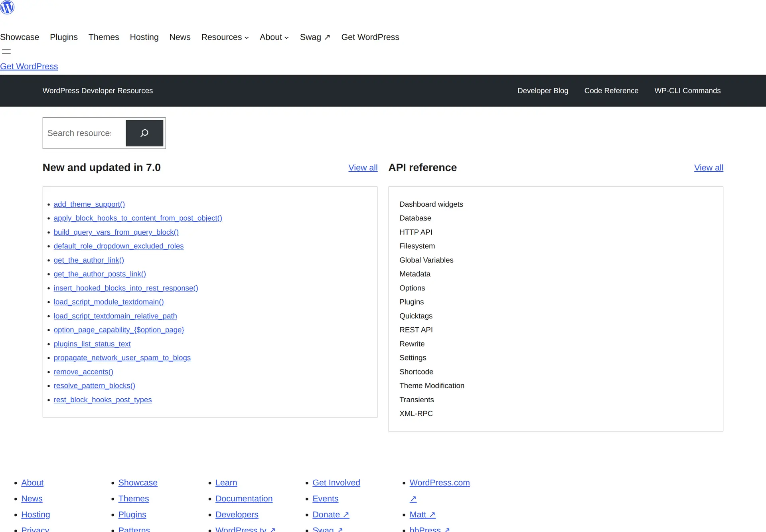Go to Themes in top navigation
This screenshot has width=766, height=532.
click(104, 37)
